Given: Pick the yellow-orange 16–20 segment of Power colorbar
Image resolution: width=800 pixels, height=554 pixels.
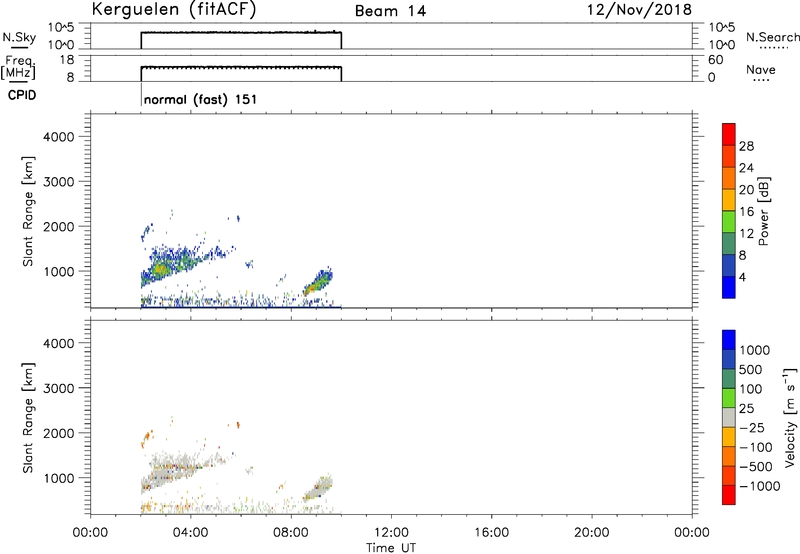Looking at the screenshot, I should (x=729, y=200).
